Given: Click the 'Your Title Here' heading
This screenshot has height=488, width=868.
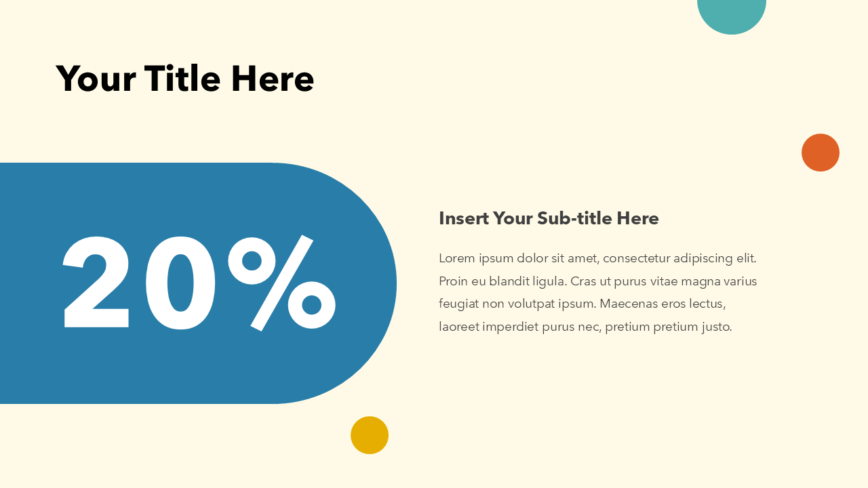Looking at the screenshot, I should point(184,79).
